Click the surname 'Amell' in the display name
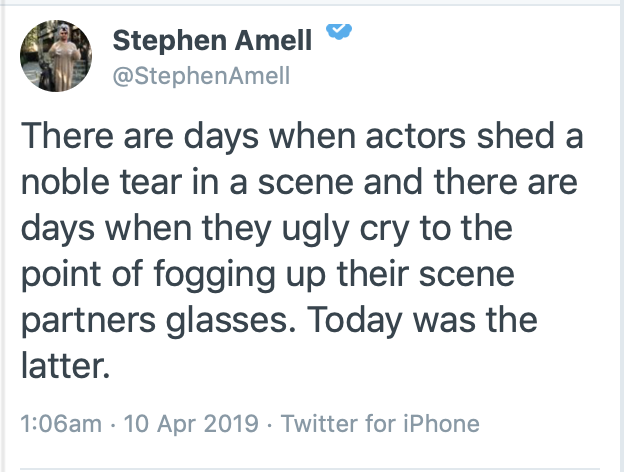 point(270,40)
